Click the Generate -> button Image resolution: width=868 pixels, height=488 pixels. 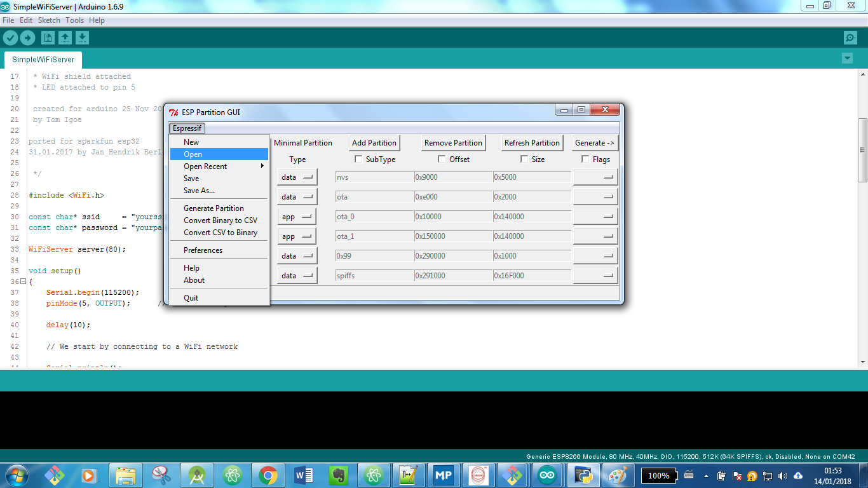595,143
